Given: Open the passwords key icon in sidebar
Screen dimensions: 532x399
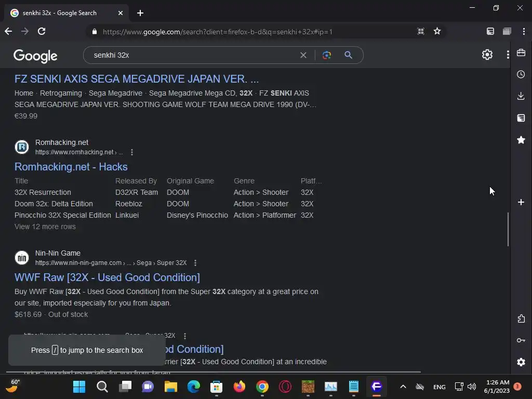Looking at the screenshot, I should (521, 340).
